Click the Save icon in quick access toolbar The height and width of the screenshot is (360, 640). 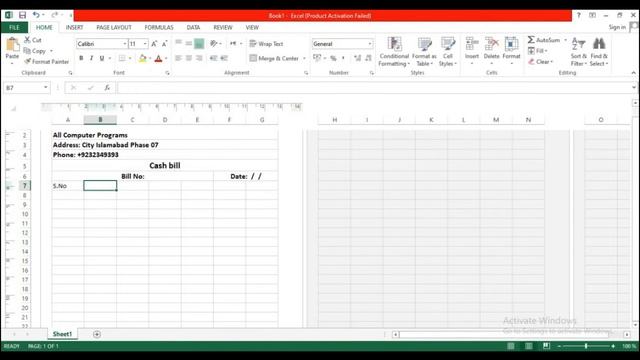22,15
